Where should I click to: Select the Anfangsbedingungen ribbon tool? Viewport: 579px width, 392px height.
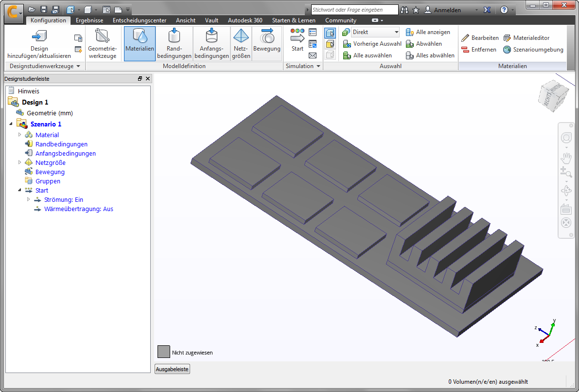click(211, 44)
